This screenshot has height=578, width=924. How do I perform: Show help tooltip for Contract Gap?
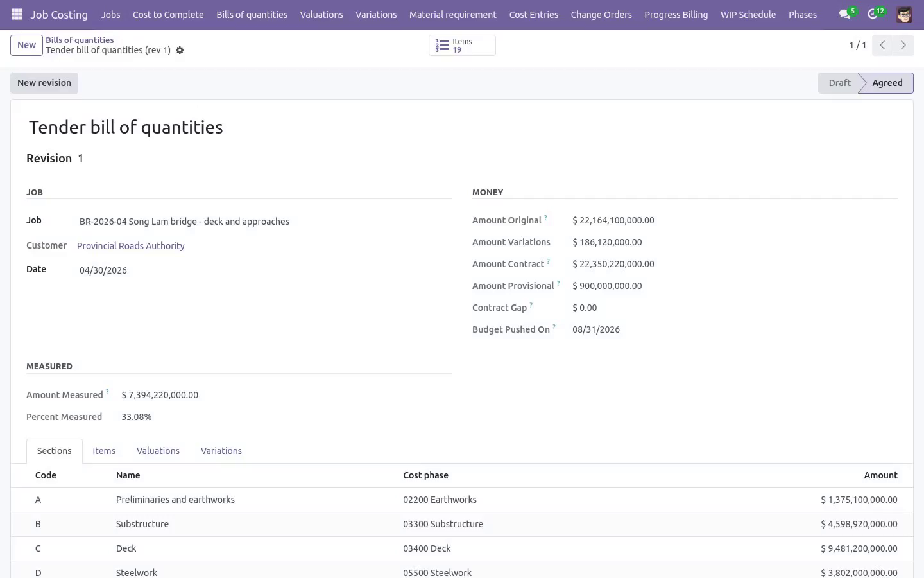click(531, 305)
